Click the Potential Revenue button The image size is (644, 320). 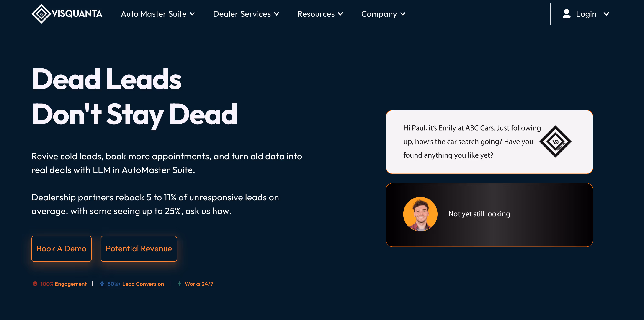click(139, 249)
